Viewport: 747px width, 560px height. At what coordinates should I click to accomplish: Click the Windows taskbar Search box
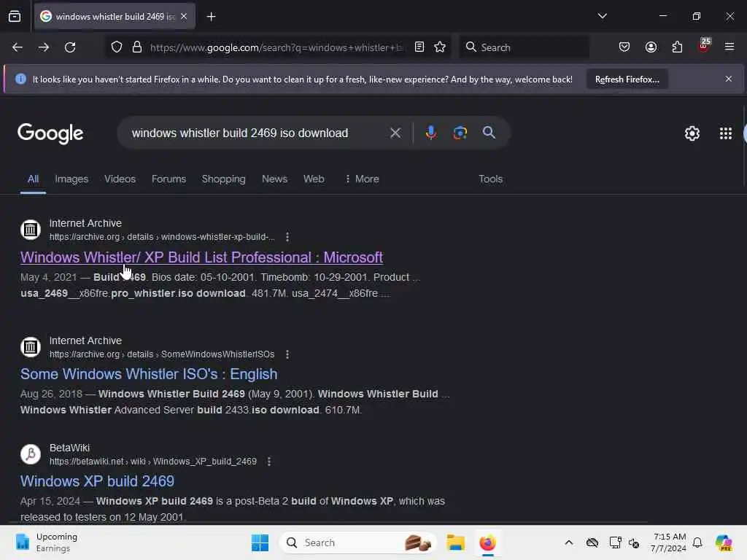(359, 542)
